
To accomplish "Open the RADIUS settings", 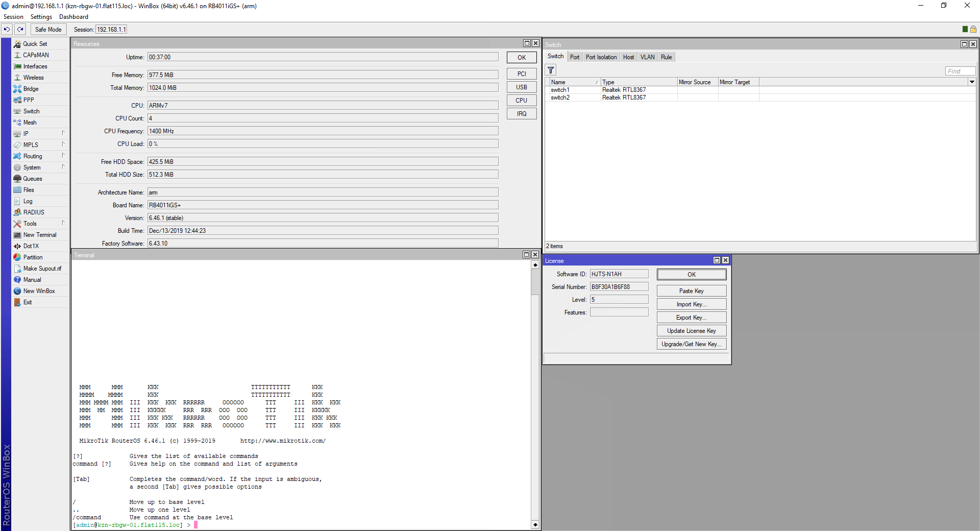I will tap(34, 212).
